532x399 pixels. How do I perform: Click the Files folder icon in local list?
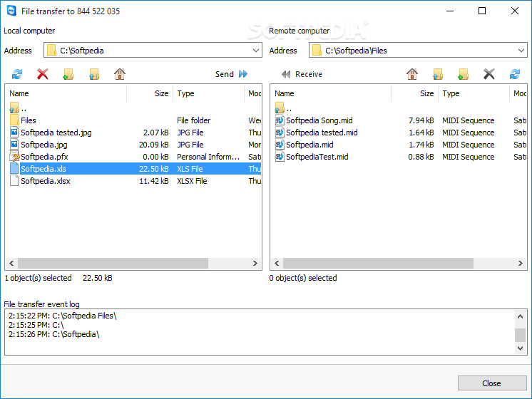(x=14, y=120)
